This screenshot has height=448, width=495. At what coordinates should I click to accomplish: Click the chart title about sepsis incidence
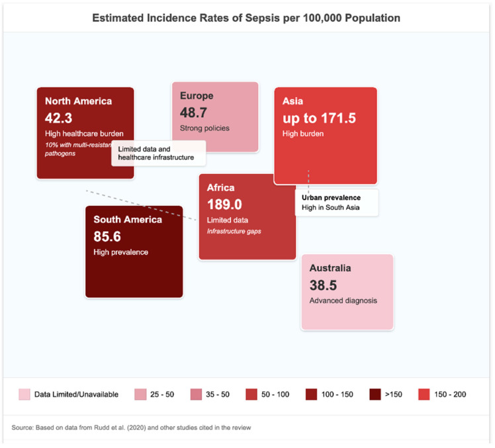(246, 18)
